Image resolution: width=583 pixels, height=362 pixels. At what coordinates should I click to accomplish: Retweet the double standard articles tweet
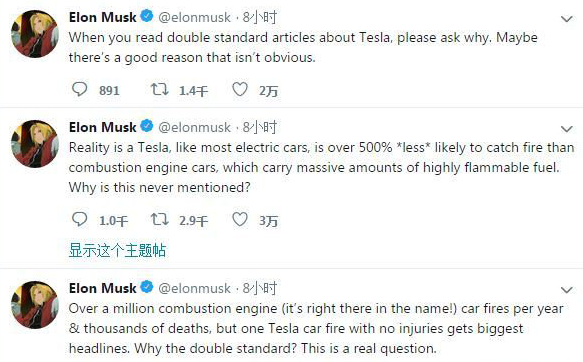159,89
